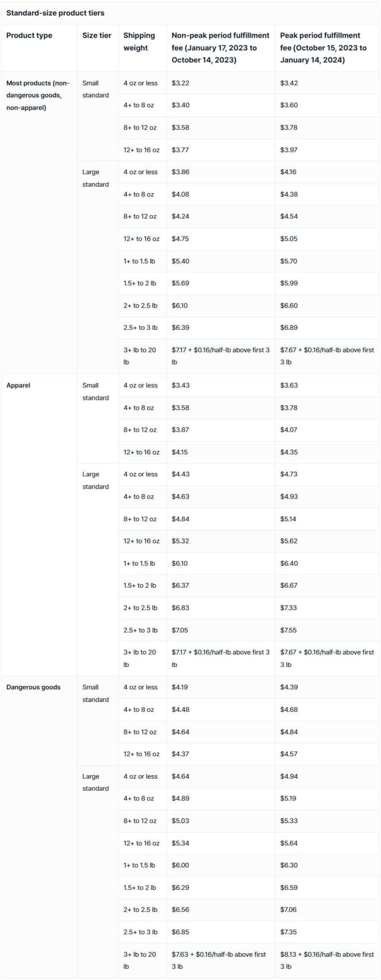Screen dimensions: 381x980
Task: Click the $4.19 Dangerous goods fee
Action: [x=181, y=687]
